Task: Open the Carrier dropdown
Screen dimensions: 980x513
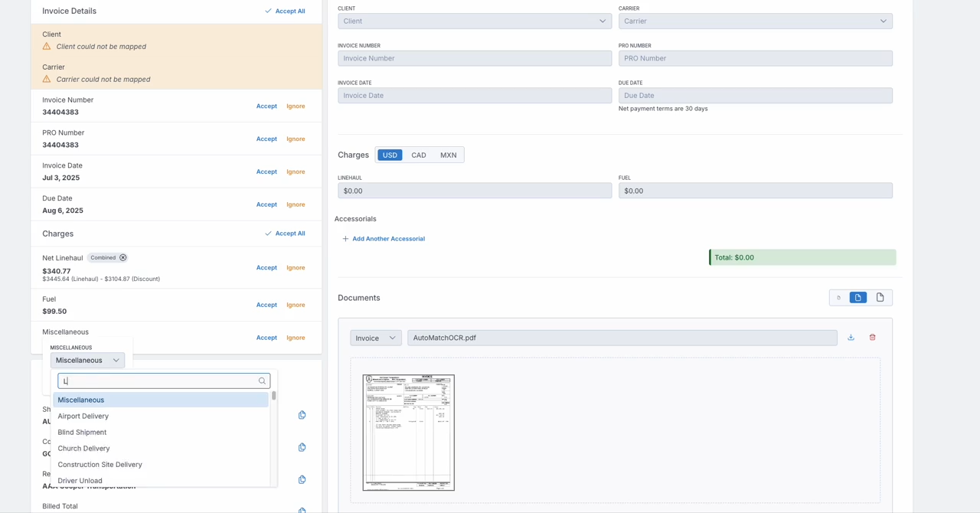Action: (756, 21)
